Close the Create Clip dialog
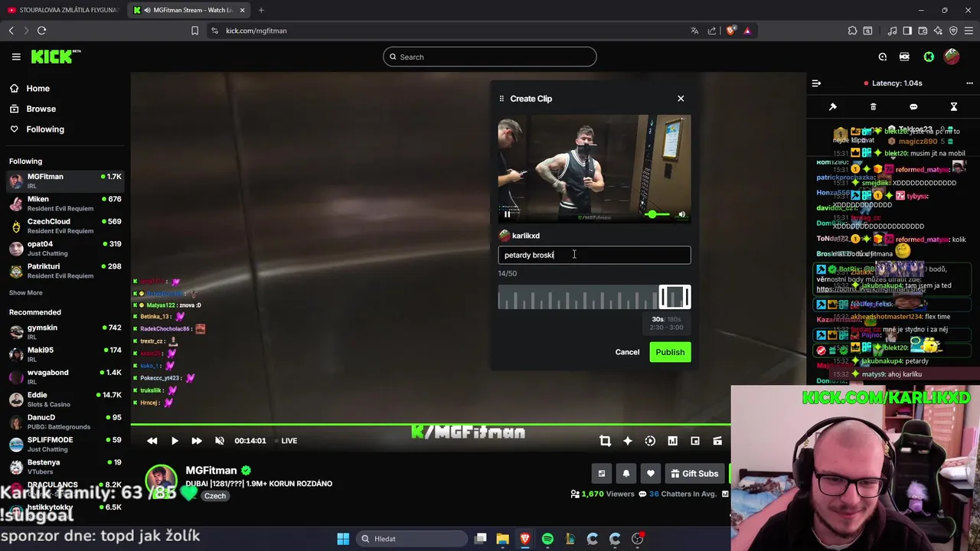 [681, 99]
